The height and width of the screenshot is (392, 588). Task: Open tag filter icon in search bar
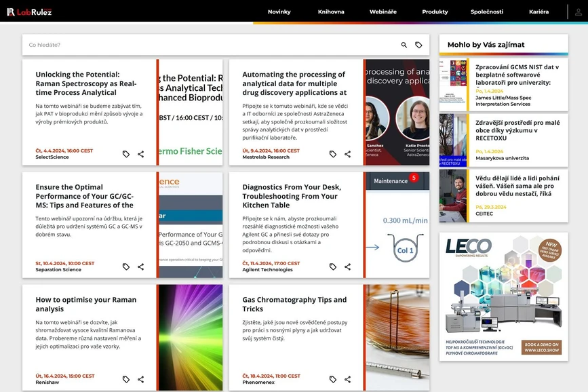click(x=418, y=45)
